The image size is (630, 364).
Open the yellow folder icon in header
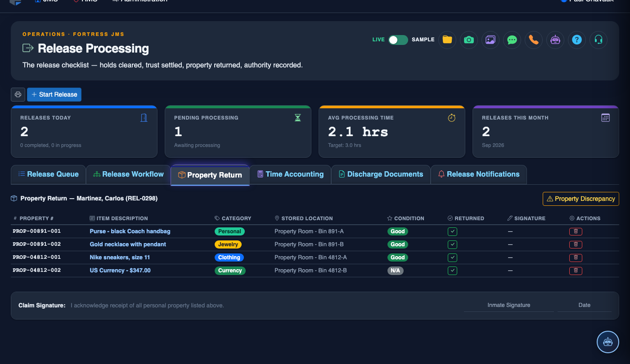447,40
